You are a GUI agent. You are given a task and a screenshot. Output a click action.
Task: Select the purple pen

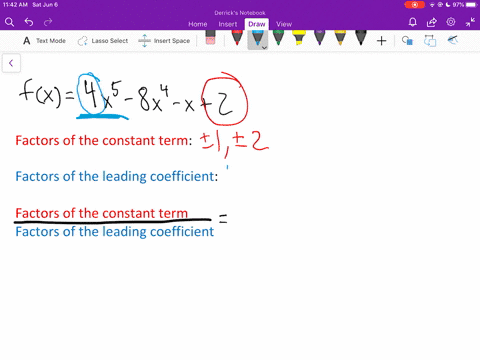click(319, 37)
